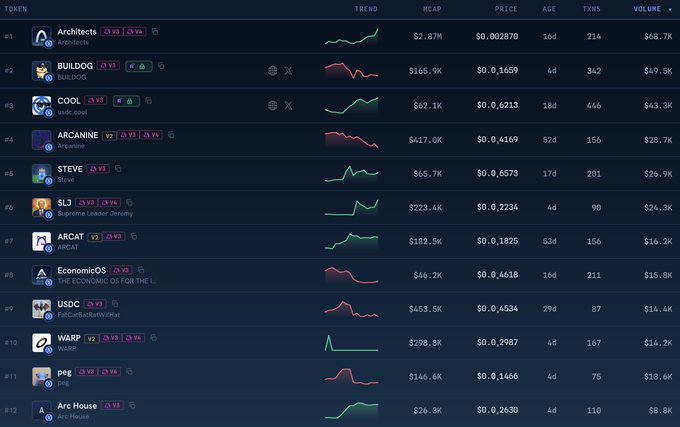
Task: Sort by the AGE column header
Action: [549, 9]
